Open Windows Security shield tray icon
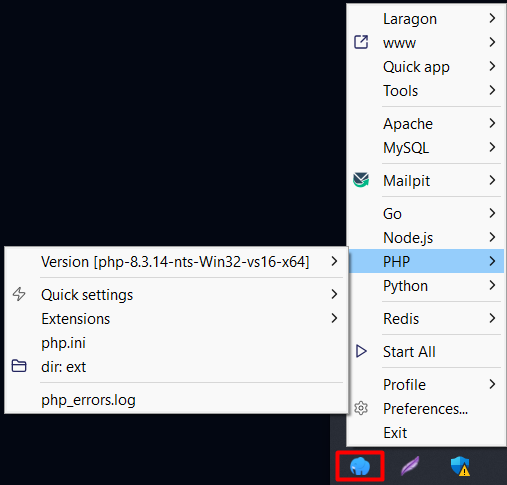 tap(460, 466)
